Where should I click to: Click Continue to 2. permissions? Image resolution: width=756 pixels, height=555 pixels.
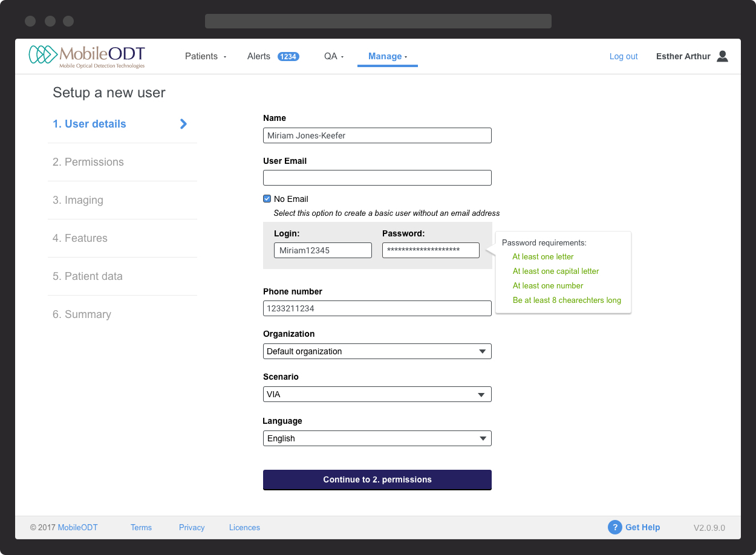pos(377,479)
